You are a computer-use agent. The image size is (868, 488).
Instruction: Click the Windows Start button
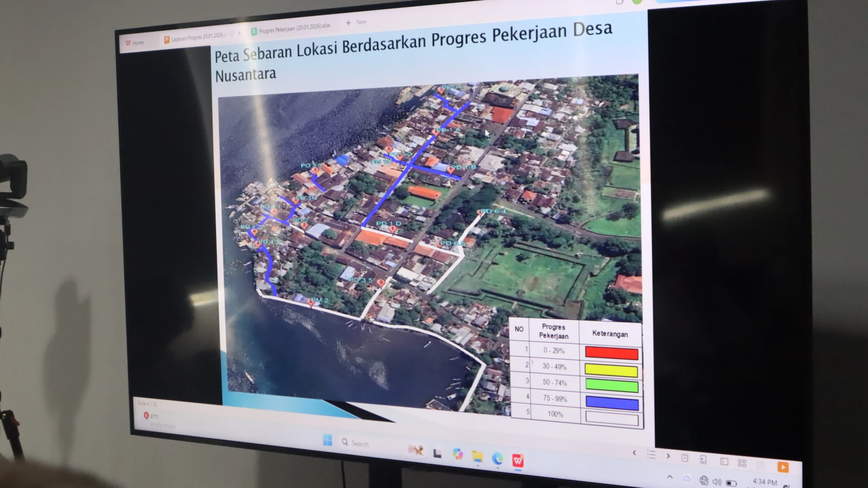tap(328, 440)
